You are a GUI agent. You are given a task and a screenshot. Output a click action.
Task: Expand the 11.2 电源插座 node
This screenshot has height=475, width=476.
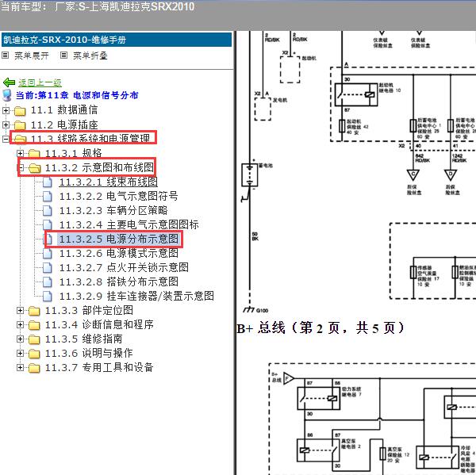[6, 124]
